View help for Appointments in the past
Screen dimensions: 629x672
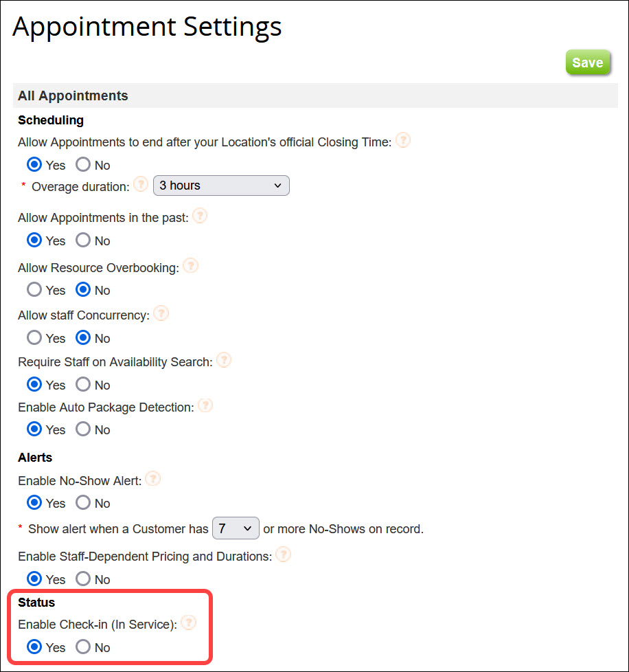[199, 215]
